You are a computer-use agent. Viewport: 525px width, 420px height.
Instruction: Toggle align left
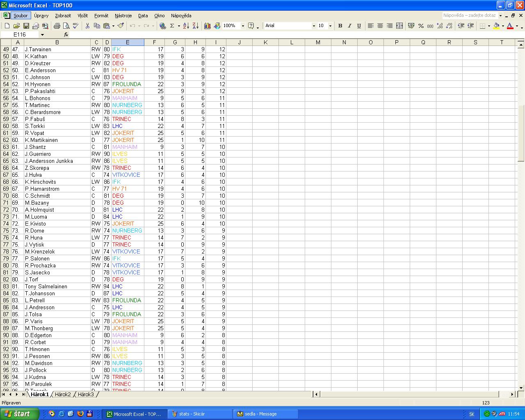(371, 26)
